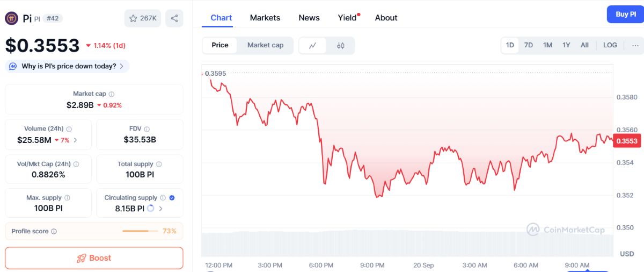This screenshot has height=272, width=644.
Task: Click the Boost button
Action: click(94, 258)
